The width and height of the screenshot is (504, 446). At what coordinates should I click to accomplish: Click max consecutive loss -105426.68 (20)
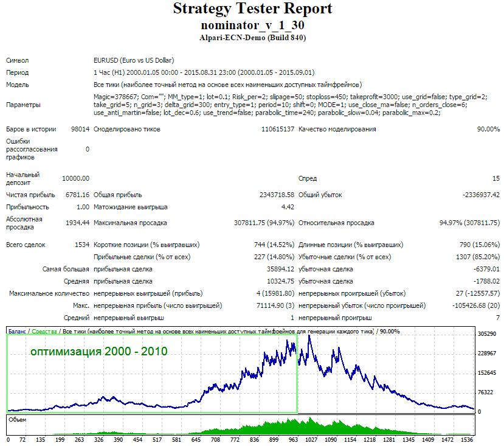click(476, 305)
